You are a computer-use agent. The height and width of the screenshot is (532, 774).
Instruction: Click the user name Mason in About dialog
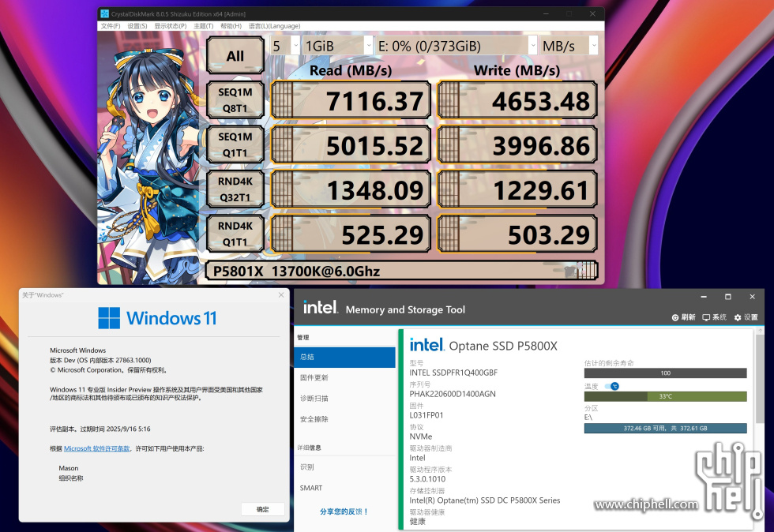[x=69, y=468]
